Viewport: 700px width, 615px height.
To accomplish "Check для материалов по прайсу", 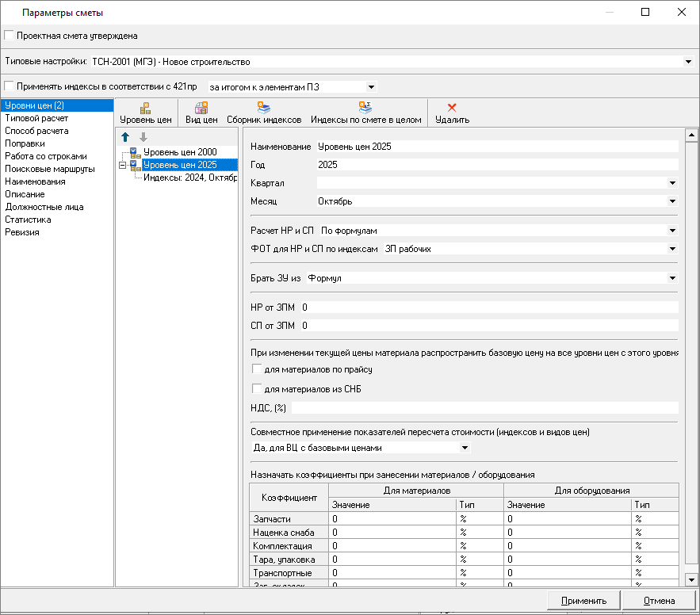I will coord(257,369).
